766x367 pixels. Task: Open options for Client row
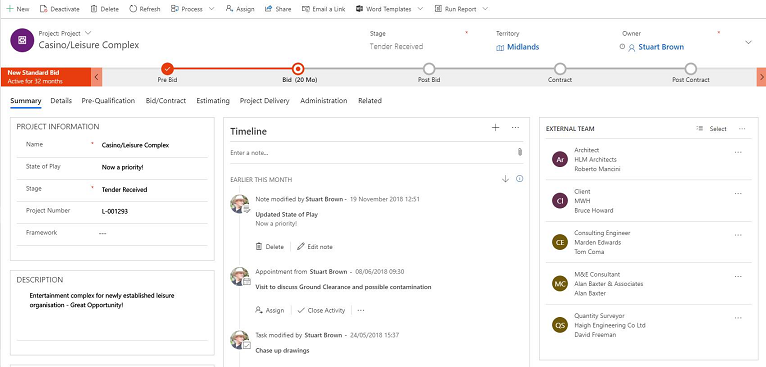(738, 194)
